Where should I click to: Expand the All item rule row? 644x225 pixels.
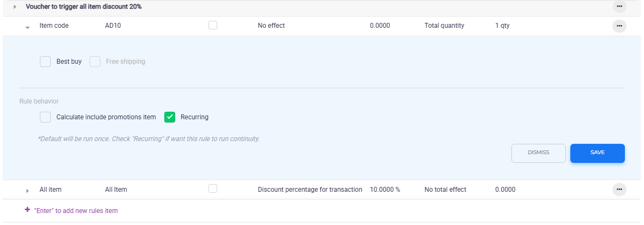[x=27, y=190]
